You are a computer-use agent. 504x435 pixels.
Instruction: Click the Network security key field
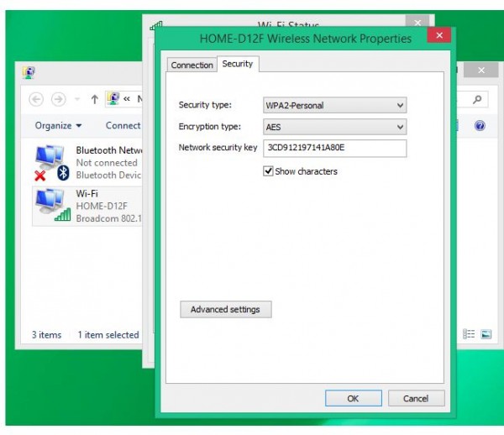pyautogui.click(x=334, y=149)
